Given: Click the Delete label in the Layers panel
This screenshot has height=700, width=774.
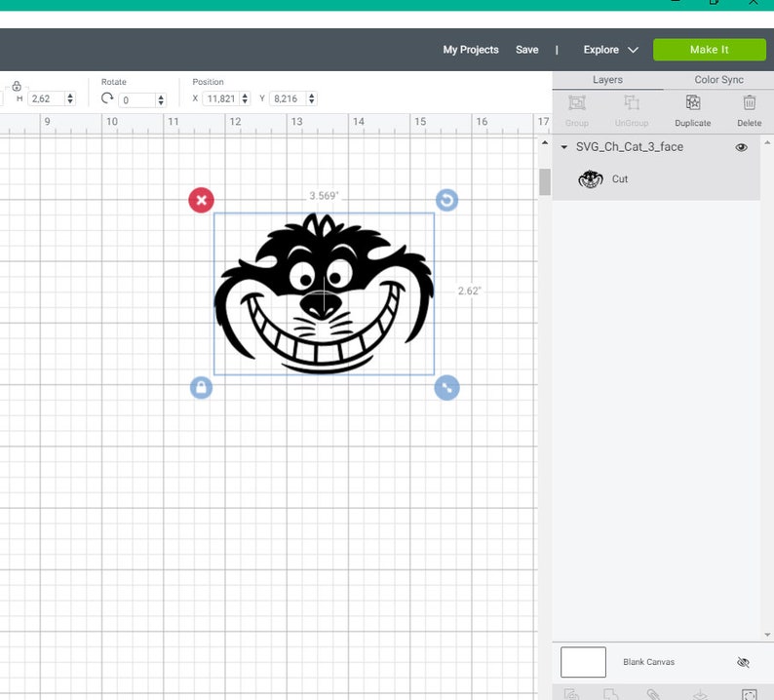Looking at the screenshot, I should click(x=750, y=123).
